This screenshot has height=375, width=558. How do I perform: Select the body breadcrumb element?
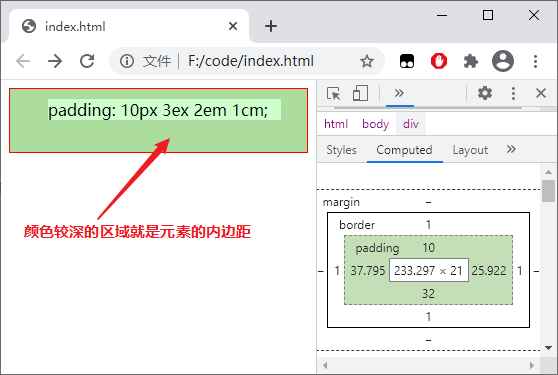[x=375, y=124]
